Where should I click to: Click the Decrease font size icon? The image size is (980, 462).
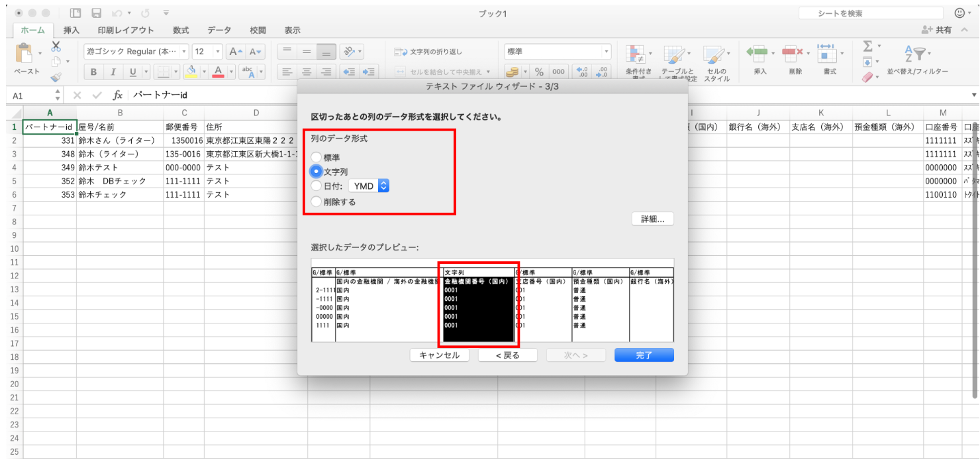coord(255,52)
